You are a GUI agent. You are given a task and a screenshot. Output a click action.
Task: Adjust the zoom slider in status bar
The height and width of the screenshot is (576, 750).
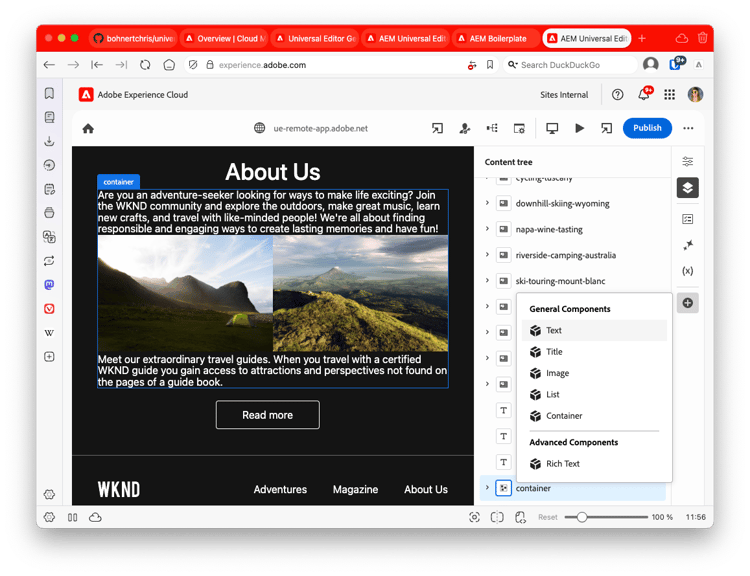(x=582, y=517)
